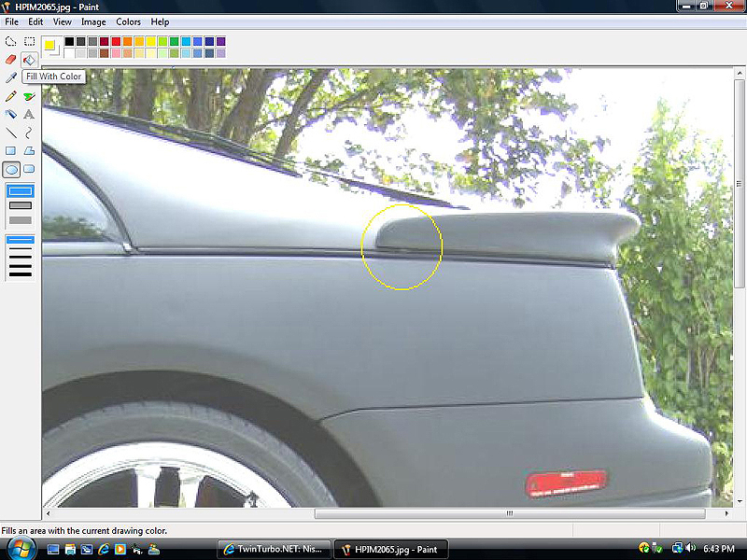
Task: Click the horizontal scrollbar thumb
Action: pyautogui.click(x=510, y=513)
